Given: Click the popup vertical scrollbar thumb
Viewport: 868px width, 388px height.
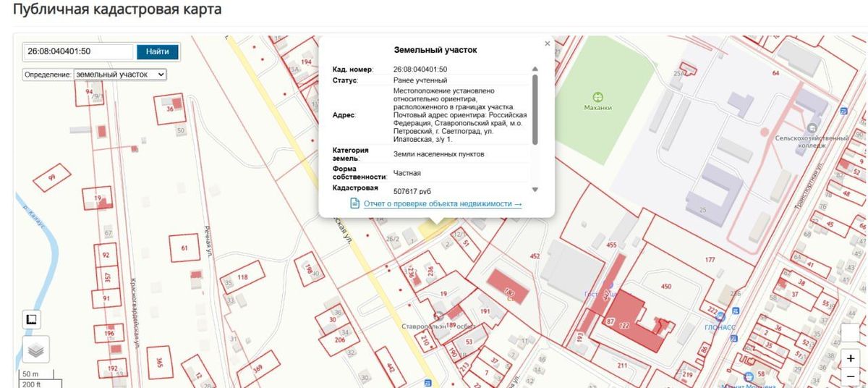Looking at the screenshot, I should click(x=535, y=109).
